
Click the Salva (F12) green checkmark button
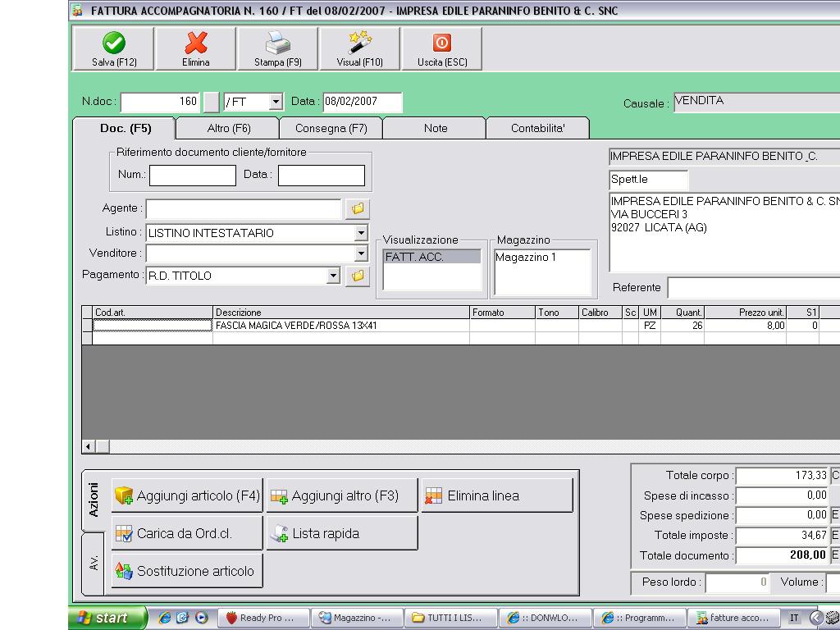pyautogui.click(x=114, y=49)
